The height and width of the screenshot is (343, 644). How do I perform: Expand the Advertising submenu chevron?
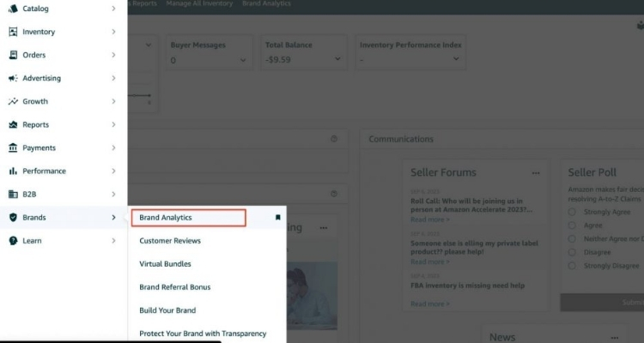click(113, 78)
